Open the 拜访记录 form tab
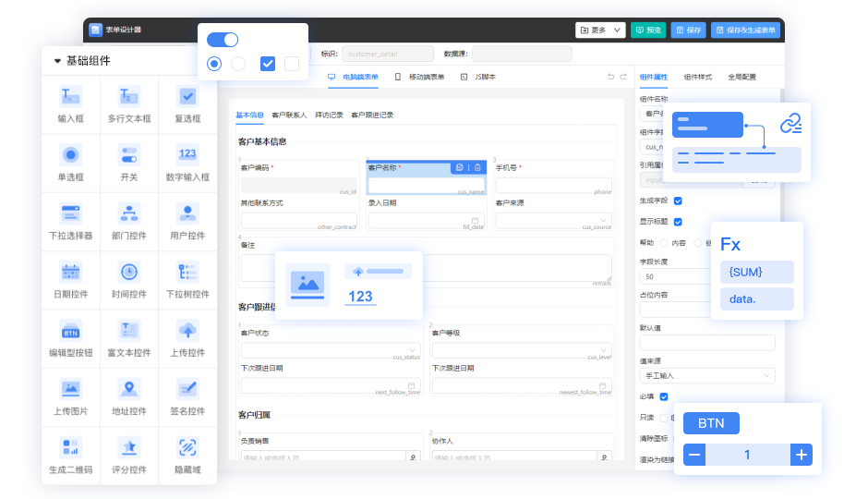This screenshot has width=868, height=499. [329, 116]
